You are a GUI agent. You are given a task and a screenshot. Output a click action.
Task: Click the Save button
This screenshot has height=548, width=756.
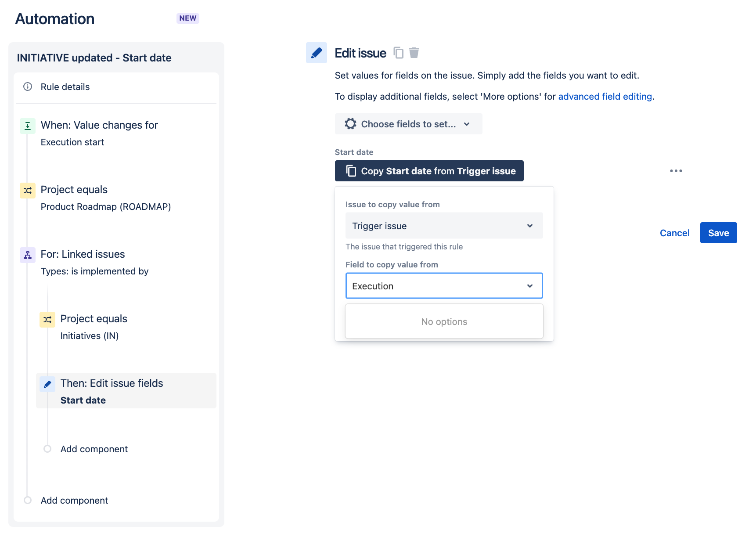[718, 233]
